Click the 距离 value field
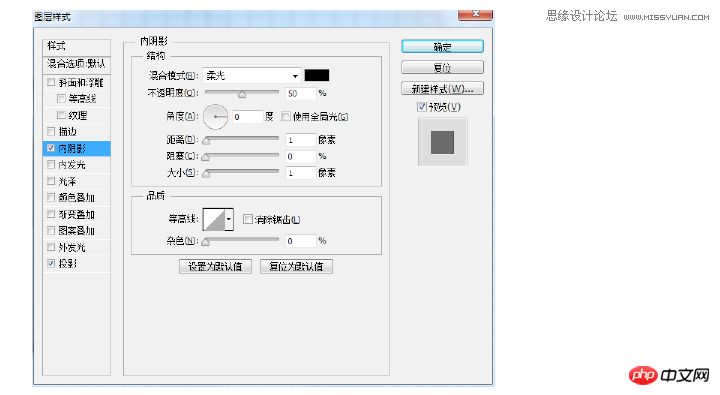 coord(301,140)
